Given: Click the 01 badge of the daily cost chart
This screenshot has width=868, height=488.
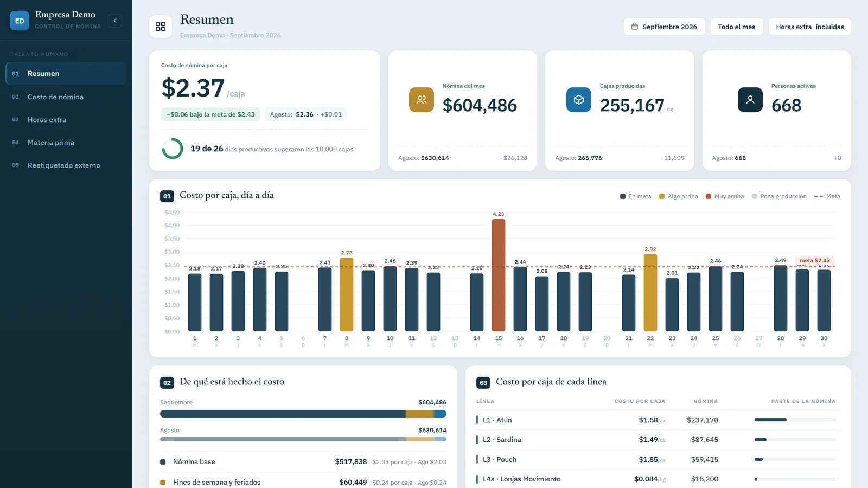Looking at the screenshot, I should point(167,196).
